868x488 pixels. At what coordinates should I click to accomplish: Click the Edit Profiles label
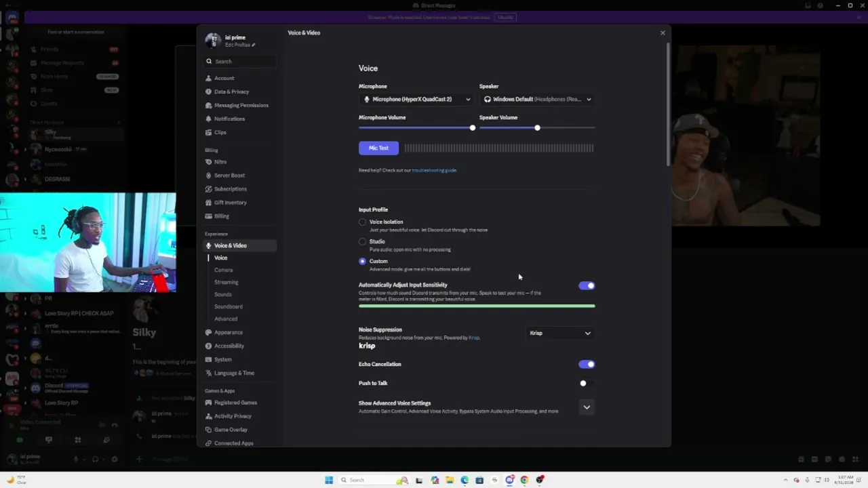pyautogui.click(x=237, y=45)
